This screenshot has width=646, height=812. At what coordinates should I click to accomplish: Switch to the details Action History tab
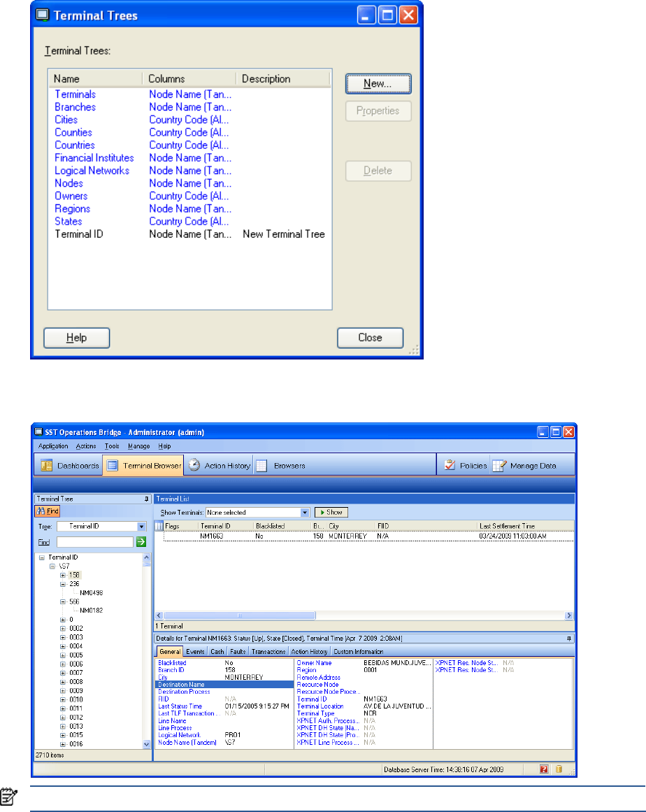pyautogui.click(x=309, y=651)
